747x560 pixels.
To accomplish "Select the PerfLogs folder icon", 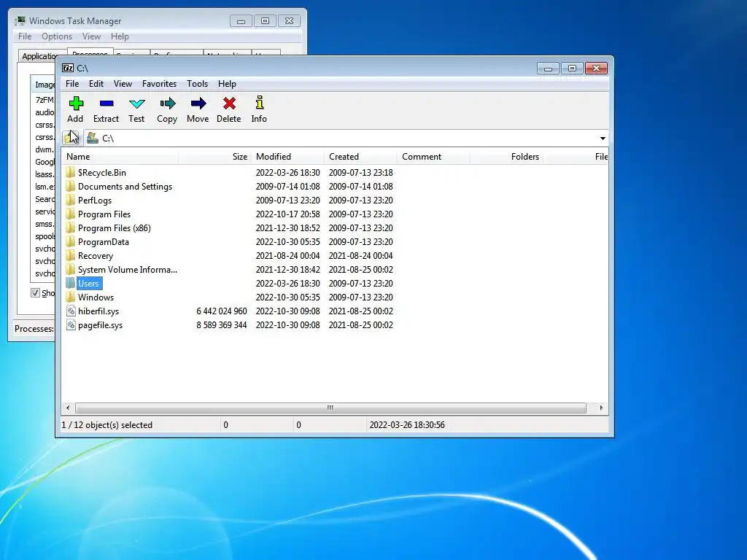I will coord(71,200).
